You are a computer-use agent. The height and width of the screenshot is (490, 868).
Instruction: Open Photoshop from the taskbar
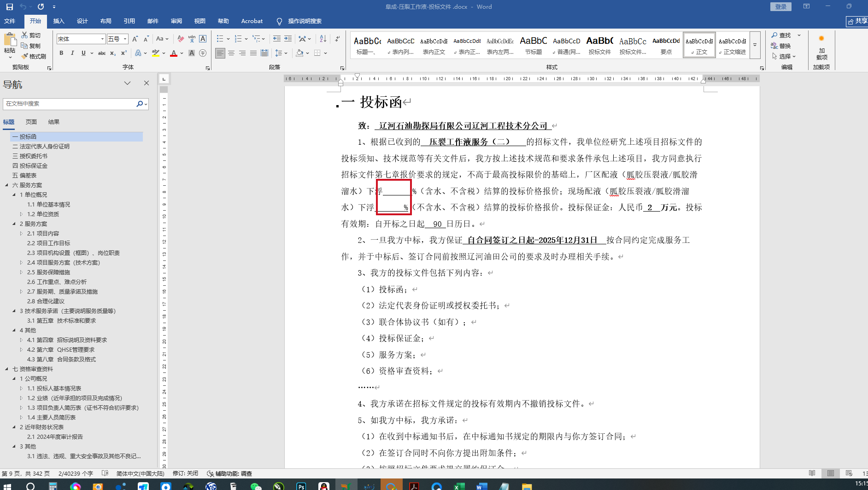pos(301,486)
